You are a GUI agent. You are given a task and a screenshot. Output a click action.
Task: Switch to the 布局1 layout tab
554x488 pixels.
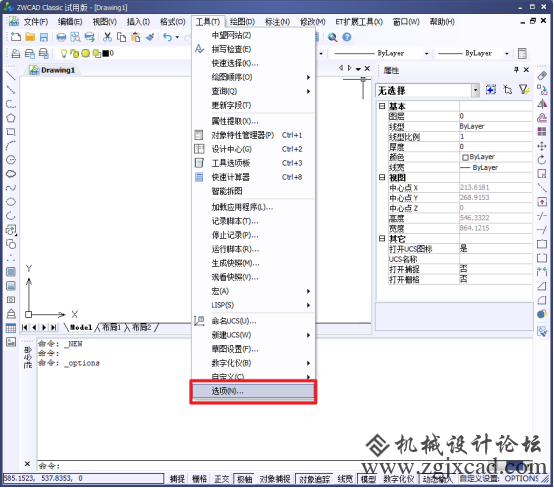pos(111,327)
